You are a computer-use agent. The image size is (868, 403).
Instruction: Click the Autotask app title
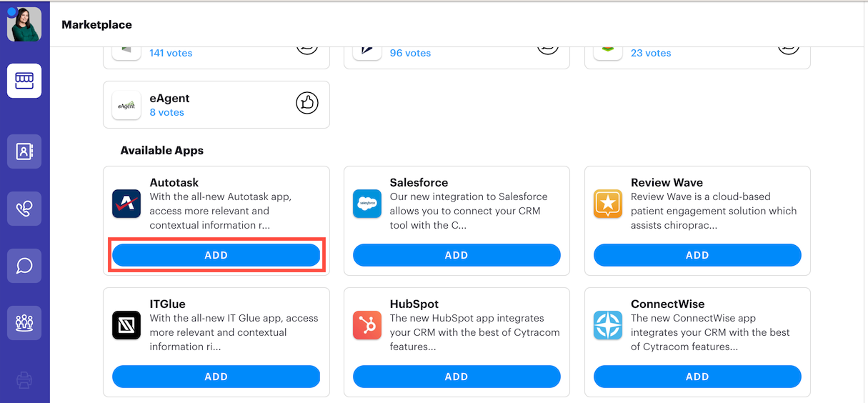[x=174, y=182]
